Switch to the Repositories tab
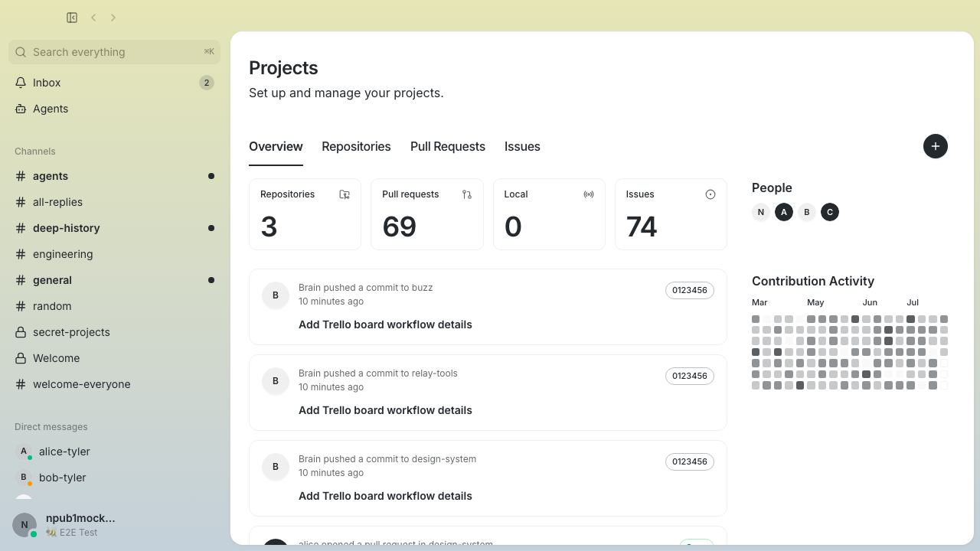 pos(356,147)
